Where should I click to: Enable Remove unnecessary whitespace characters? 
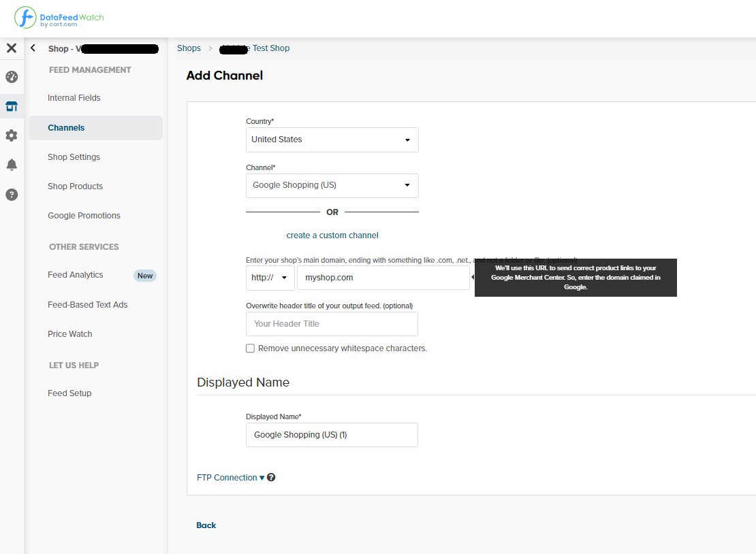[x=250, y=348]
